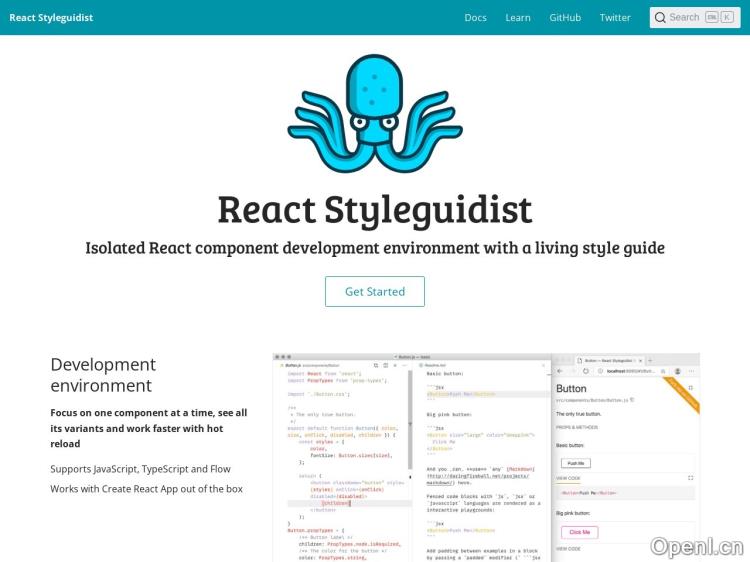The width and height of the screenshot is (750, 562).
Task: Visit the GitHub link in navbar
Action: click(565, 18)
